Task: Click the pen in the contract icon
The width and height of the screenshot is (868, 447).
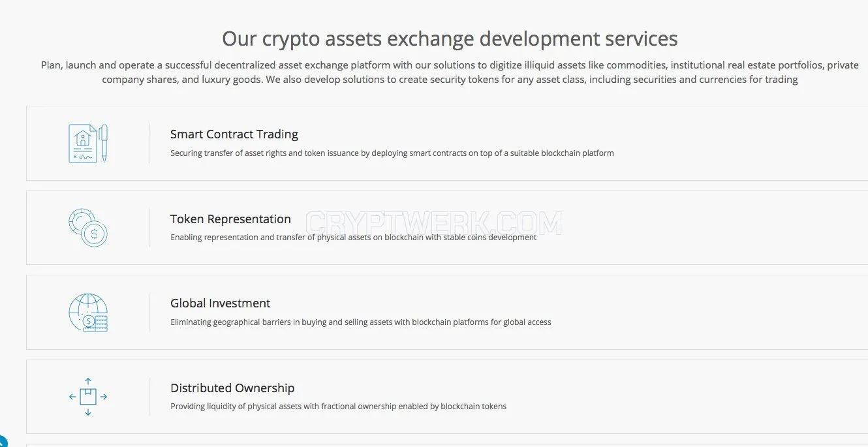Action: (104, 143)
